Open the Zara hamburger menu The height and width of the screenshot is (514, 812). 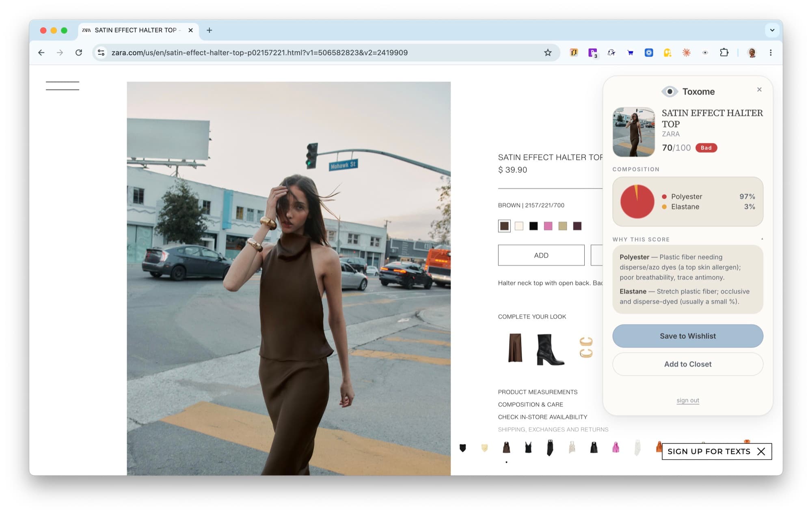[x=62, y=86]
